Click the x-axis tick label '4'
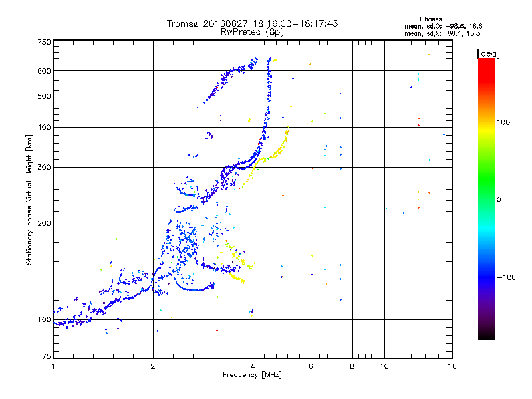Image resolution: width=532 pixels, height=399 pixels. [x=253, y=366]
